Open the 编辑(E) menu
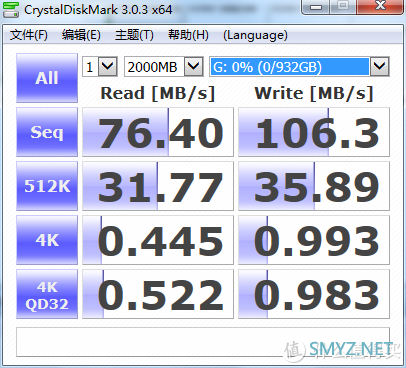This screenshot has width=406, height=368. coord(81,35)
